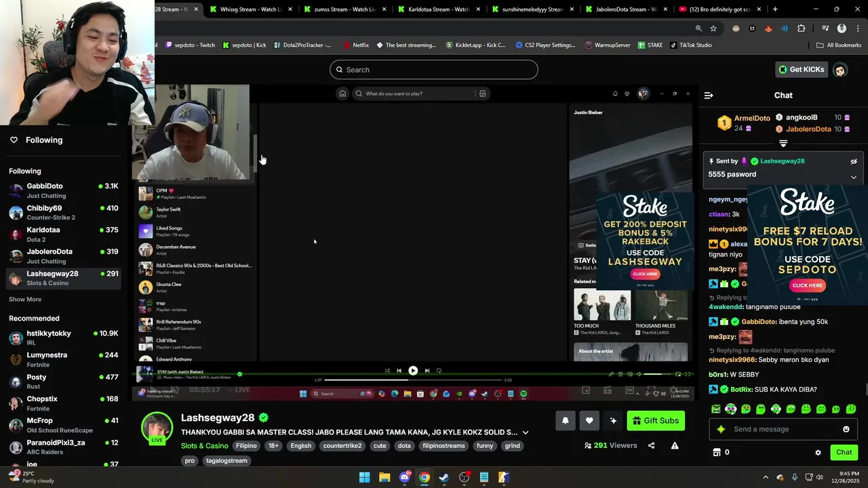
Task: Collapse the Following sidebar heart icon
Action: point(14,140)
